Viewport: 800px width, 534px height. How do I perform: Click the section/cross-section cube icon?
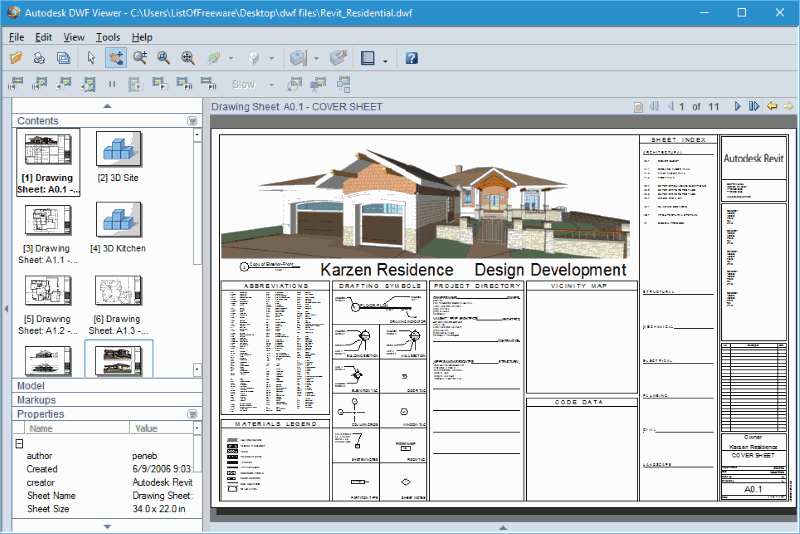click(298, 58)
